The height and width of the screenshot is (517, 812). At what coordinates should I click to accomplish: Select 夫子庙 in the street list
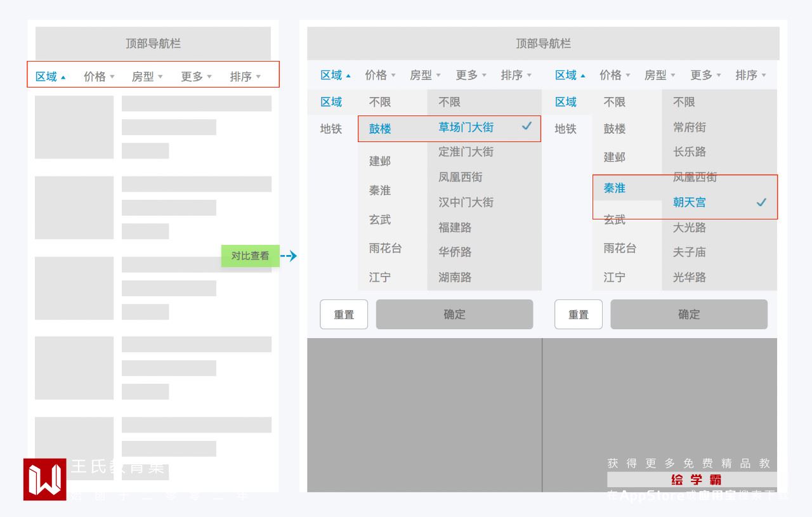(690, 252)
